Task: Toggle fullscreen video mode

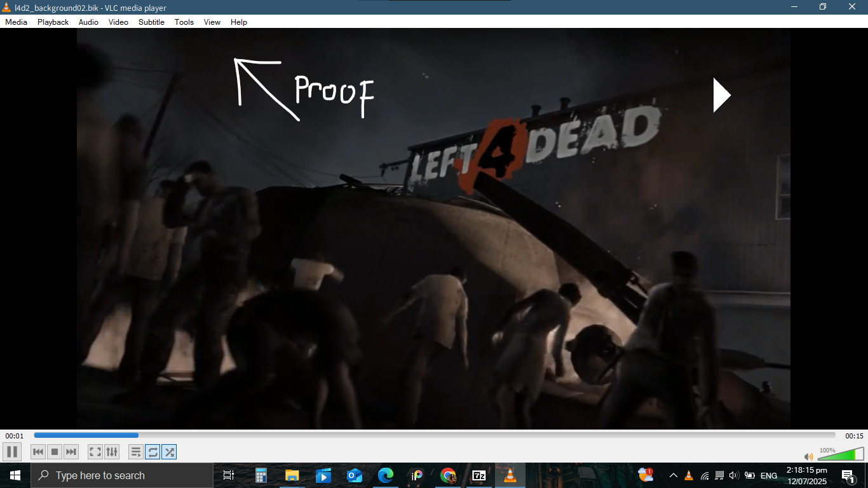Action: click(95, 451)
